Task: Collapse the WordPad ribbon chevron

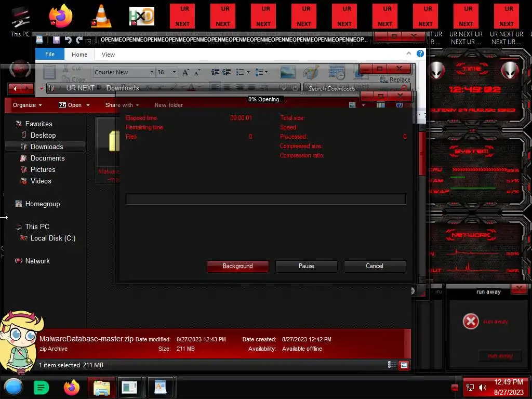Action: click(408, 54)
